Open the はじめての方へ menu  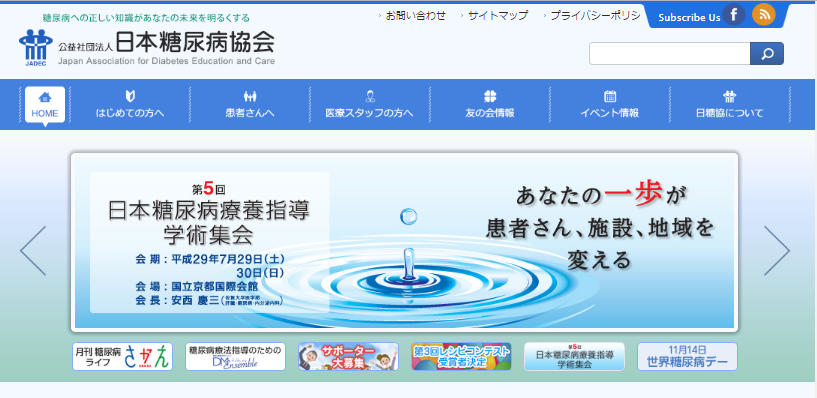[x=130, y=113]
